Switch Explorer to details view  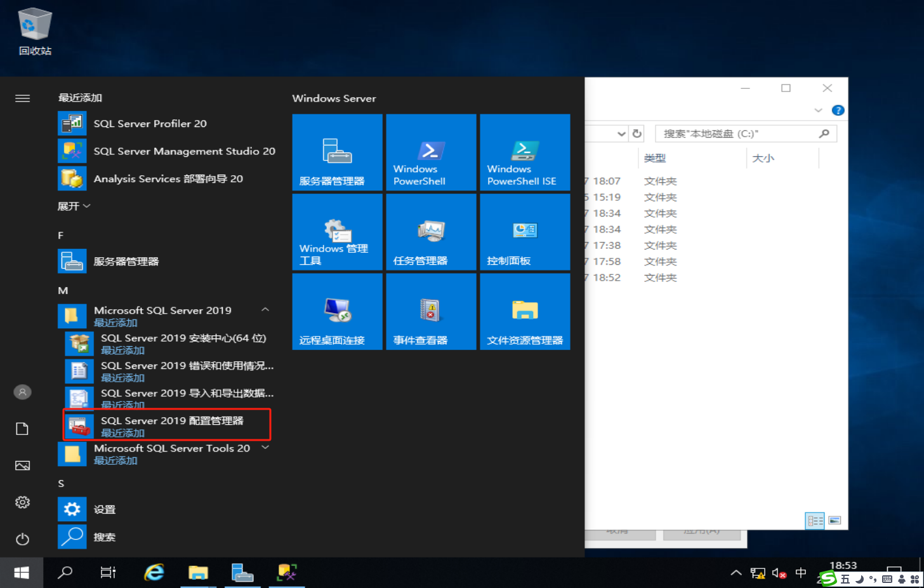click(x=815, y=521)
